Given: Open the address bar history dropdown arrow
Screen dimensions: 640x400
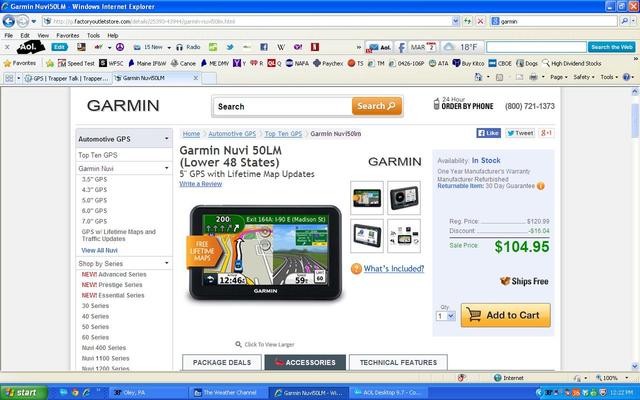Looking at the screenshot, I should click(x=456, y=21).
